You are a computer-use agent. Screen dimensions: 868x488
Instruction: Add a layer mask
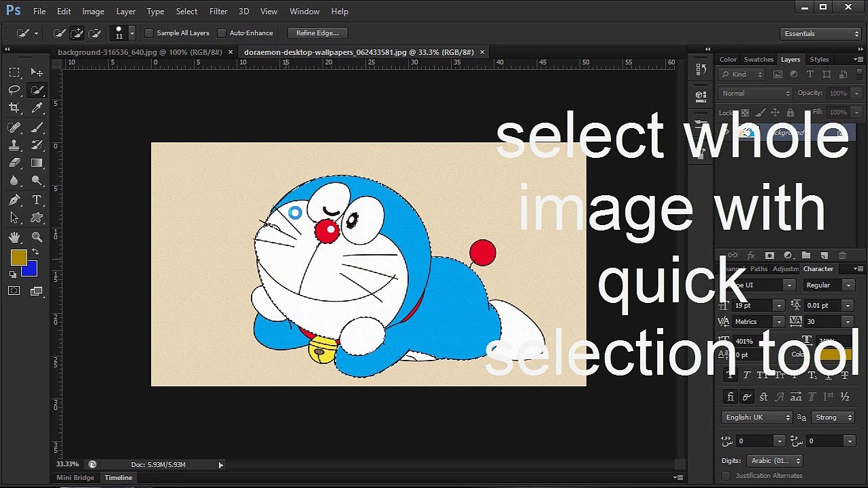[x=769, y=256]
